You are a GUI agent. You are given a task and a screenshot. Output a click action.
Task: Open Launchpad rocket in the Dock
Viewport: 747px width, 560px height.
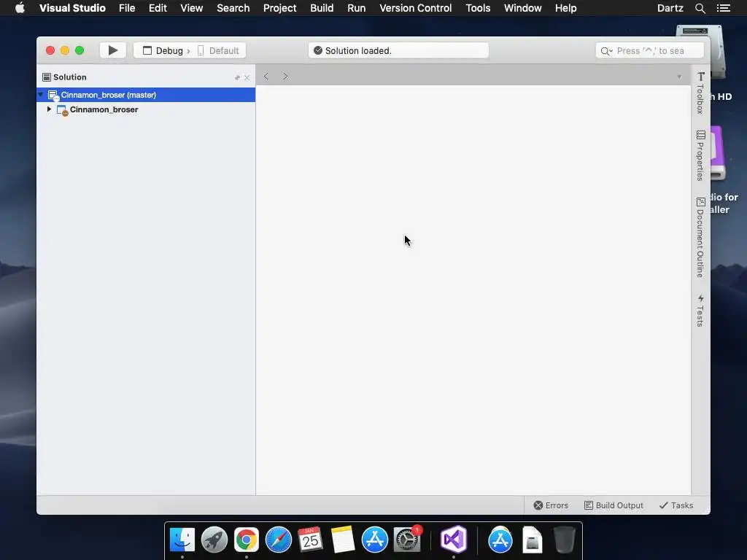[214, 540]
